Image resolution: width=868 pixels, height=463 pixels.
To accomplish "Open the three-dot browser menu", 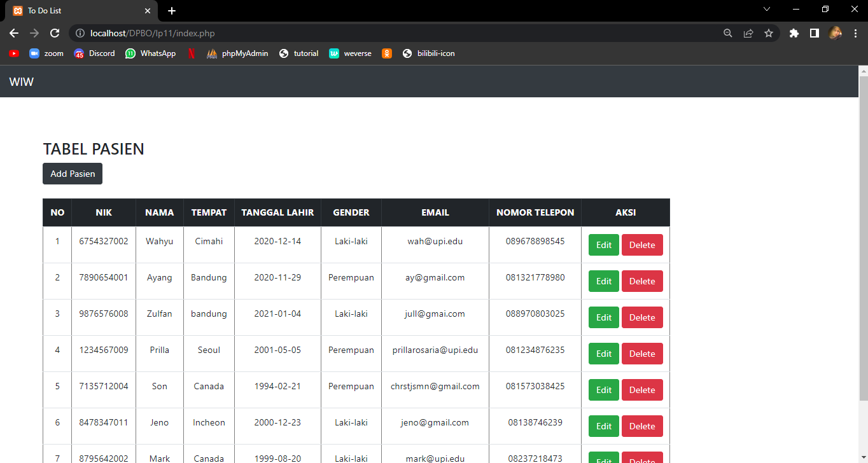I will 856,33.
